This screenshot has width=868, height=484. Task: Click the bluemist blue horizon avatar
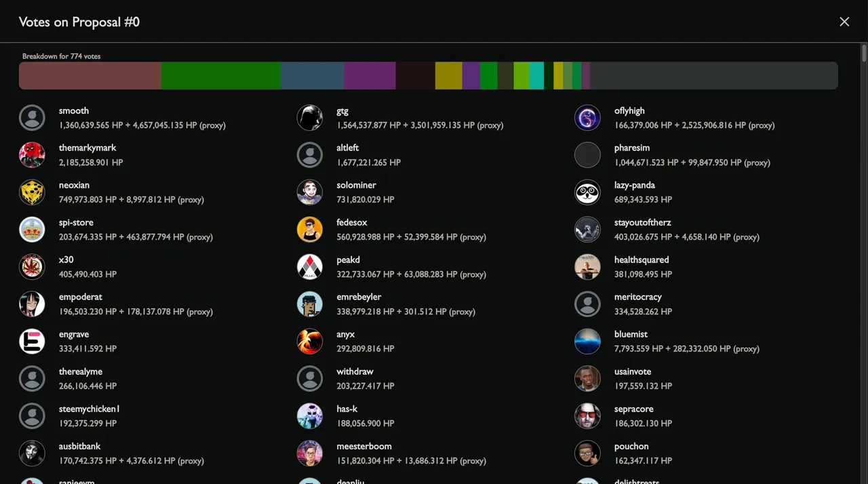coord(588,342)
